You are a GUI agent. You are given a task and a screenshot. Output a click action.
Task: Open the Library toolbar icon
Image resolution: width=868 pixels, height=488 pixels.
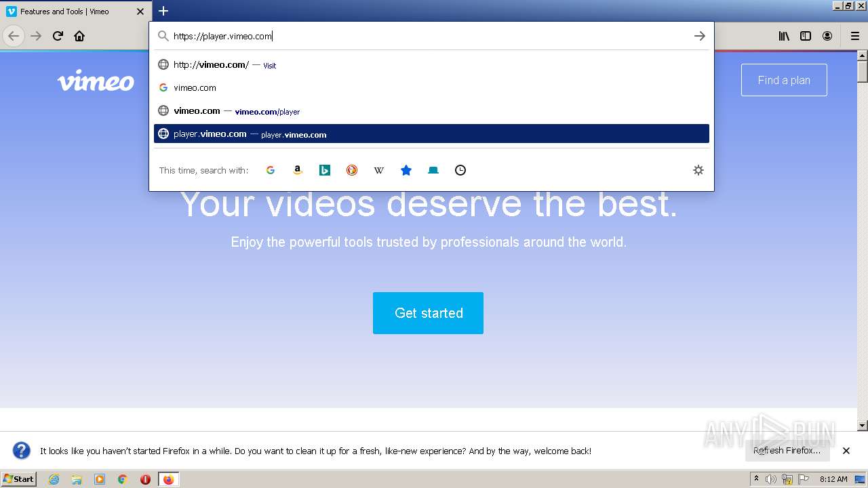pos(784,36)
